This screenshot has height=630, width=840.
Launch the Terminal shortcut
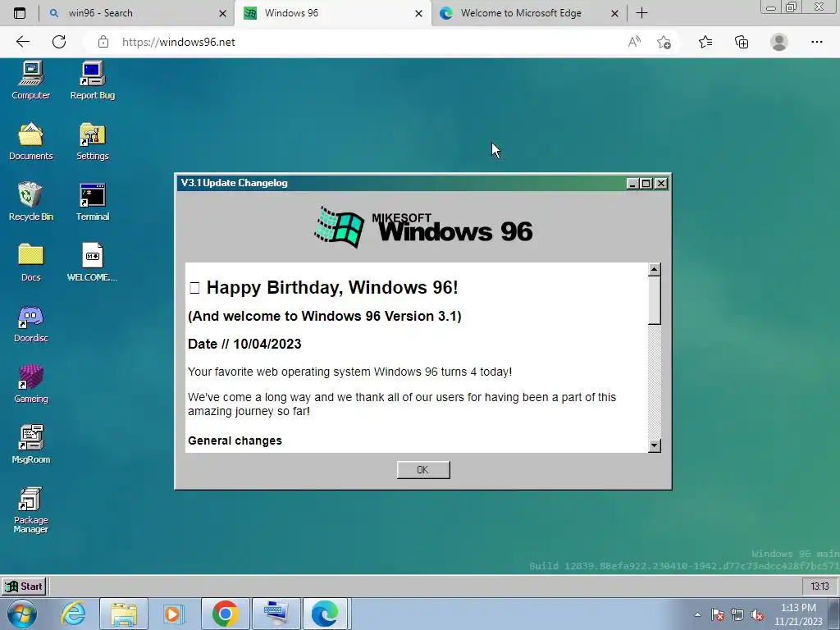pyautogui.click(x=92, y=202)
